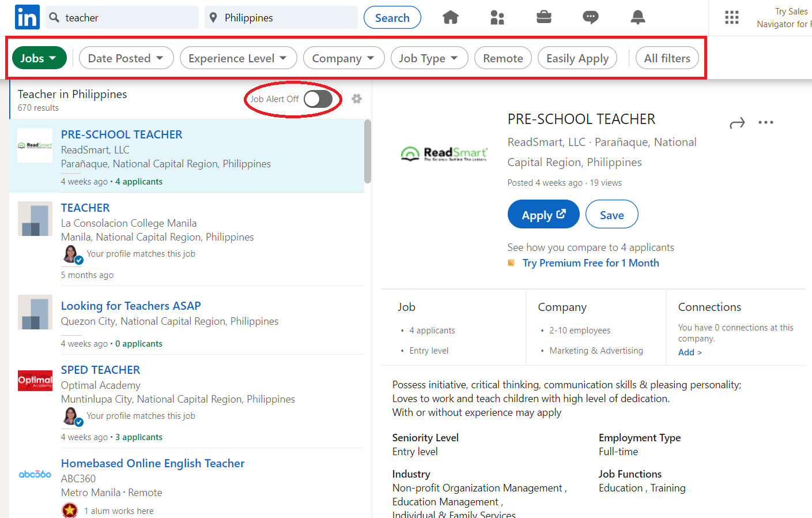Screen dimensions: 812x518
Task: Open Looking for Teachers ASAP listing
Action: coord(131,306)
